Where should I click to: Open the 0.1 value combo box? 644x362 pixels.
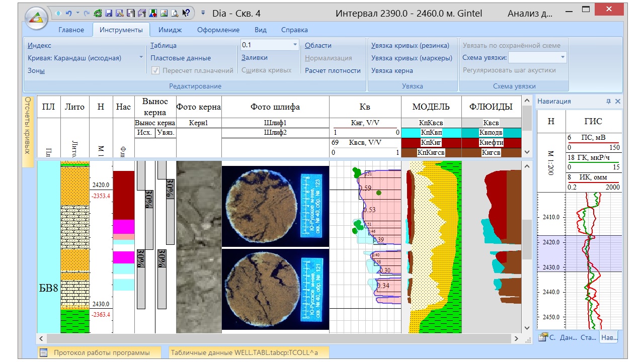click(x=295, y=45)
